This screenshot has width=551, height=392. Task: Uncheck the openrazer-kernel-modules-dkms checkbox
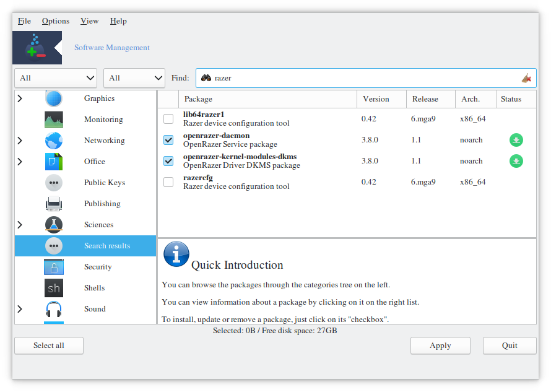[x=168, y=161]
